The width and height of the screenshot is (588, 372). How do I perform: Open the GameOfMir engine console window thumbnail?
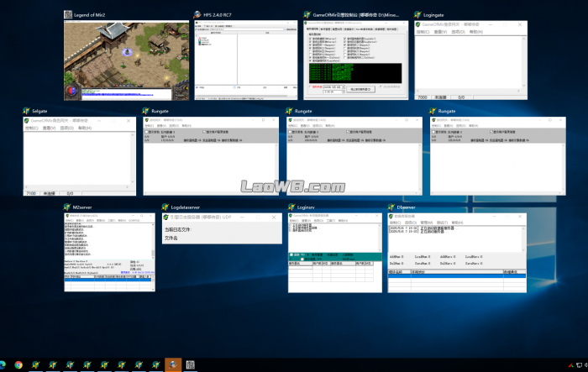coord(355,60)
